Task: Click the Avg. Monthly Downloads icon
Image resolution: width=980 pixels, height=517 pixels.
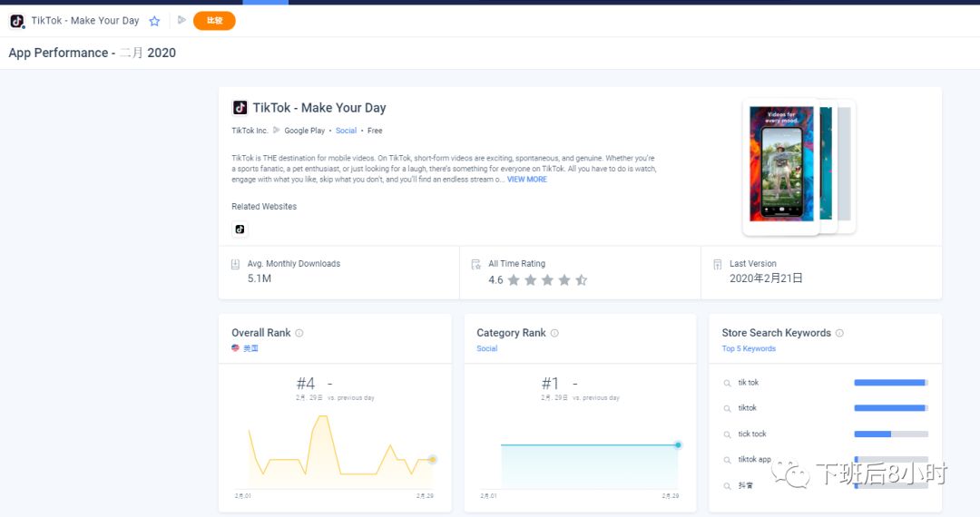Action: [x=236, y=264]
